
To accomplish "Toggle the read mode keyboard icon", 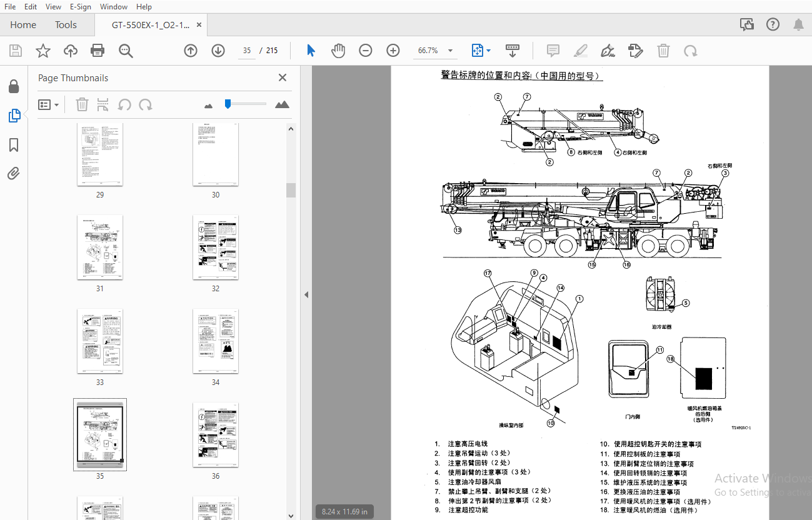I will pyautogui.click(x=513, y=51).
